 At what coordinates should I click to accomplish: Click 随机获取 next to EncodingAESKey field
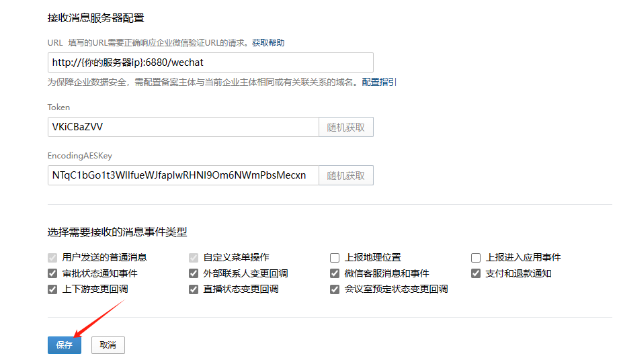[x=345, y=175]
